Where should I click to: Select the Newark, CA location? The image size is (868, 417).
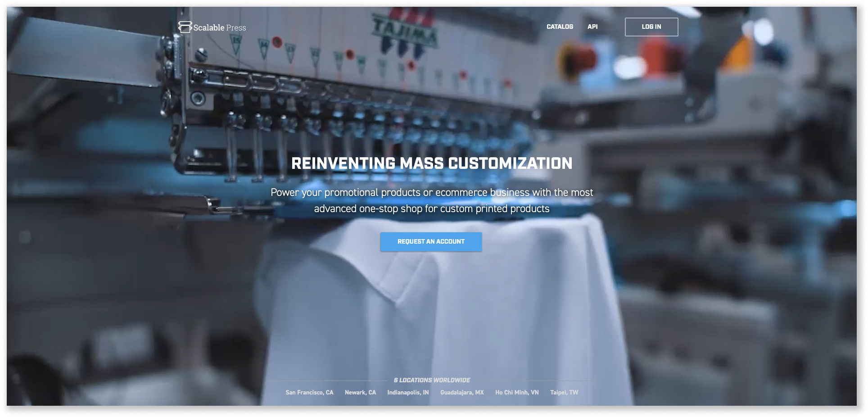coord(360,393)
